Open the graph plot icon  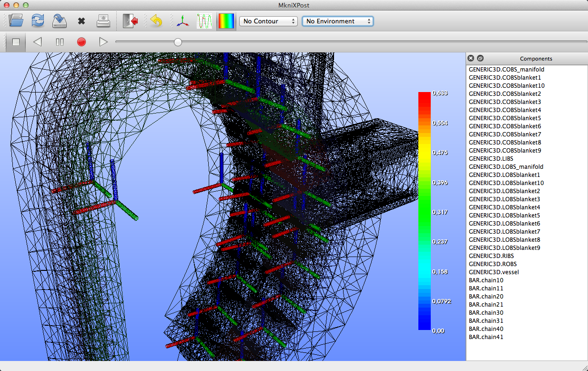204,21
